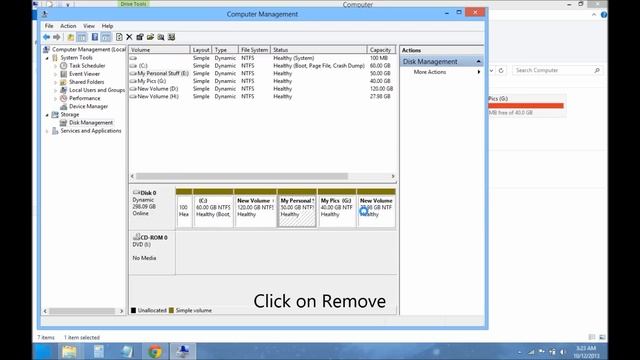Expand the Event Viewer node arrow

click(x=56, y=74)
